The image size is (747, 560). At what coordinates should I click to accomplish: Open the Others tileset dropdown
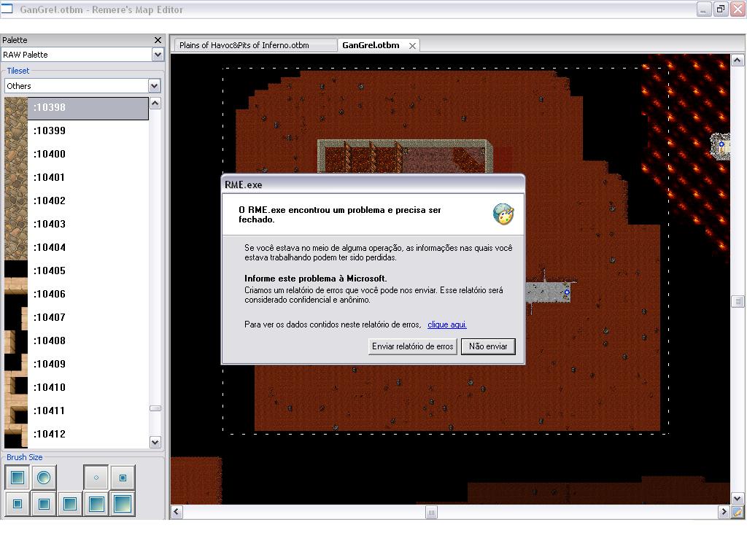(154, 86)
